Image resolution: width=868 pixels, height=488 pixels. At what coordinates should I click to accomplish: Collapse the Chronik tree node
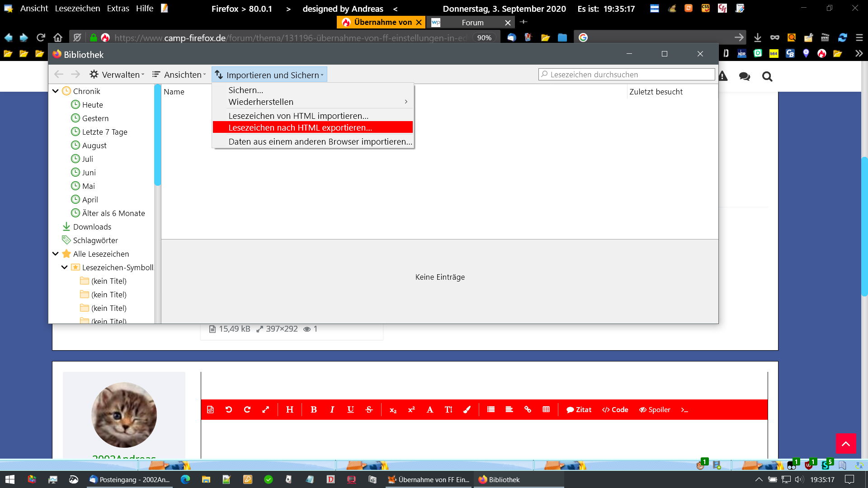(x=55, y=91)
